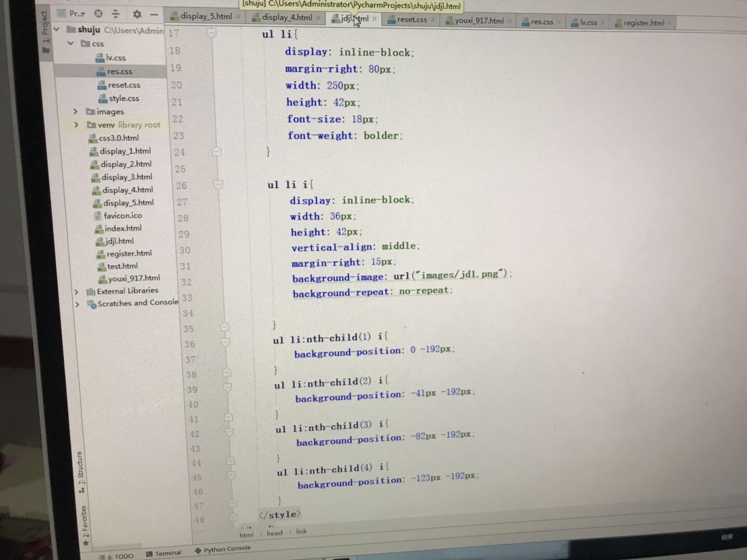Fold the rule starting at line 17
The width and height of the screenshot is (747, 560).
click(x=212, y=33)
